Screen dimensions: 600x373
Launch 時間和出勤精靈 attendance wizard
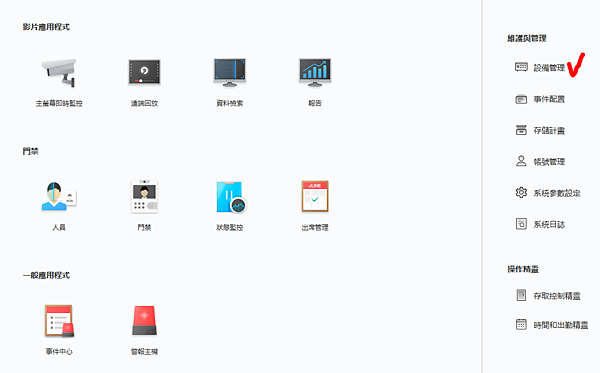coord(551,325)
